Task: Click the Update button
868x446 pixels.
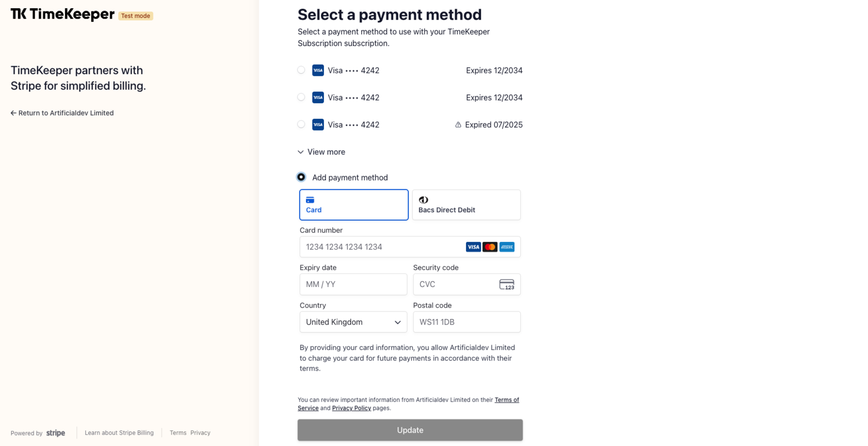Action: (410, 430)
